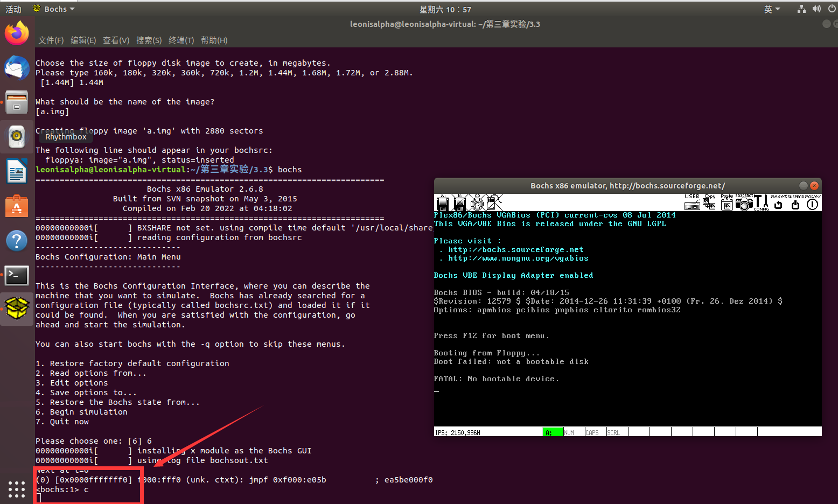Open the Bochs application menu dropdown
The height and width of the screenshot is (504, 838).
tap(54, 9)
